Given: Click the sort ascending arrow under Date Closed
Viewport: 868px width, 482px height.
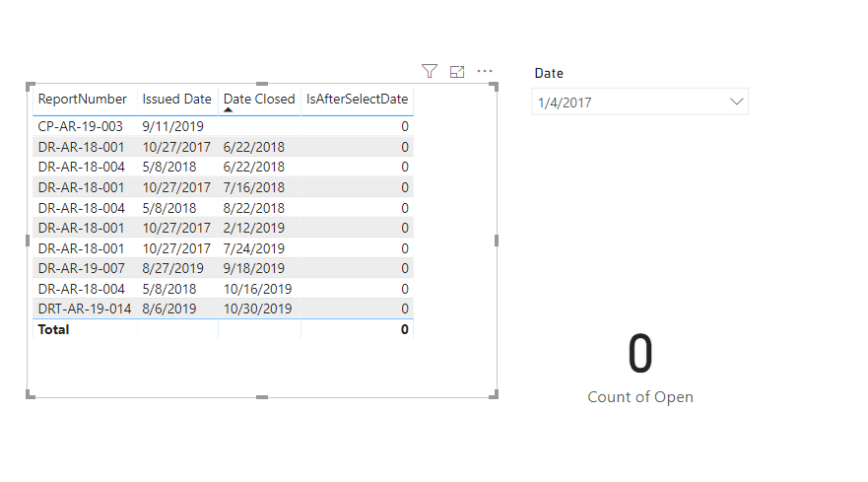Looking at the screenshot, I should click(228, 109).
